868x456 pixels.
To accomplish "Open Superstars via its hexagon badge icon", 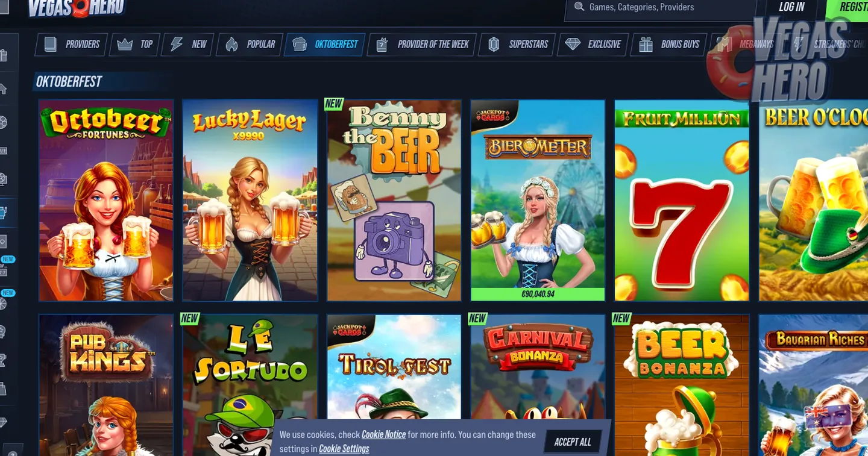I will point(494,45).
